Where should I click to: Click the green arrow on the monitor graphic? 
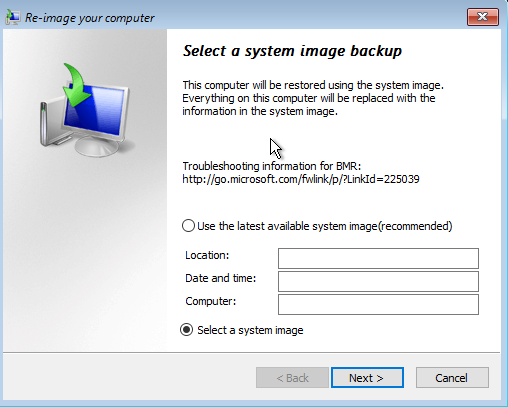pos(77,85)
